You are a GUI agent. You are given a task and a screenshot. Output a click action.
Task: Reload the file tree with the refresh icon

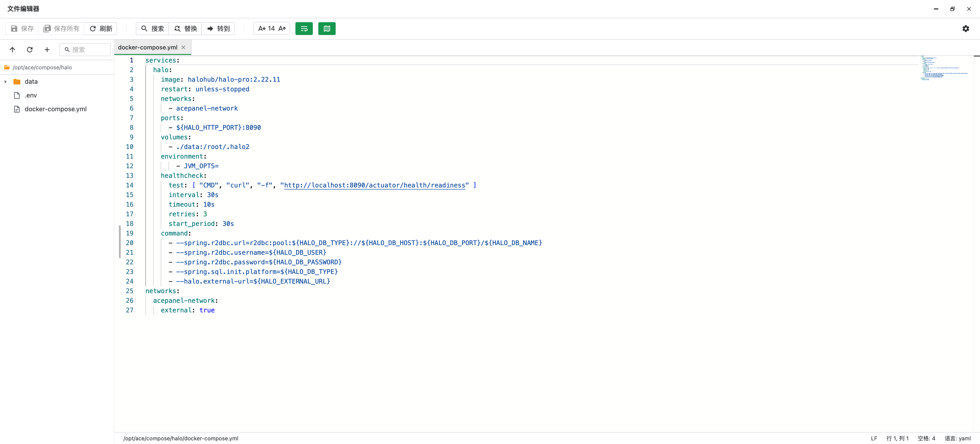click(x=30, y=49)
